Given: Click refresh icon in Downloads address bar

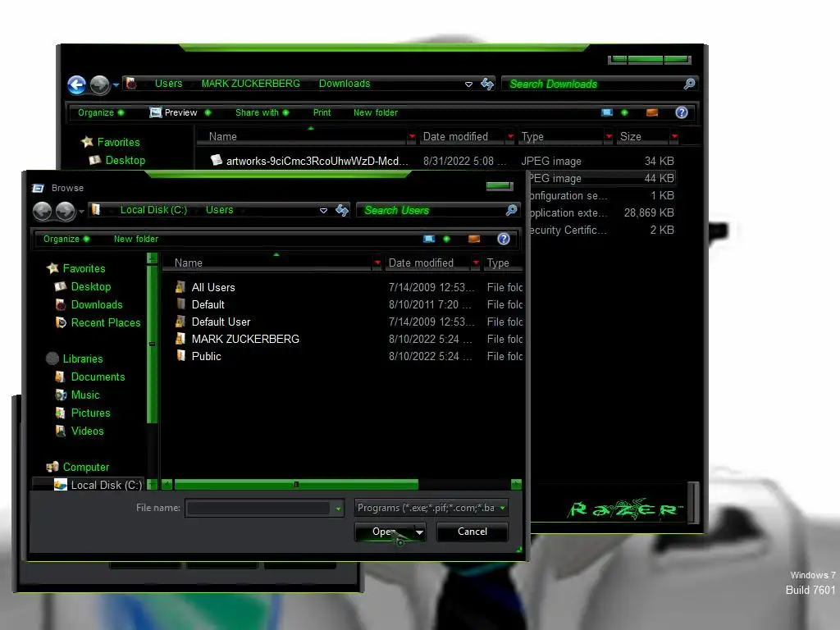Looking at the screenshot, I should 487,84.
